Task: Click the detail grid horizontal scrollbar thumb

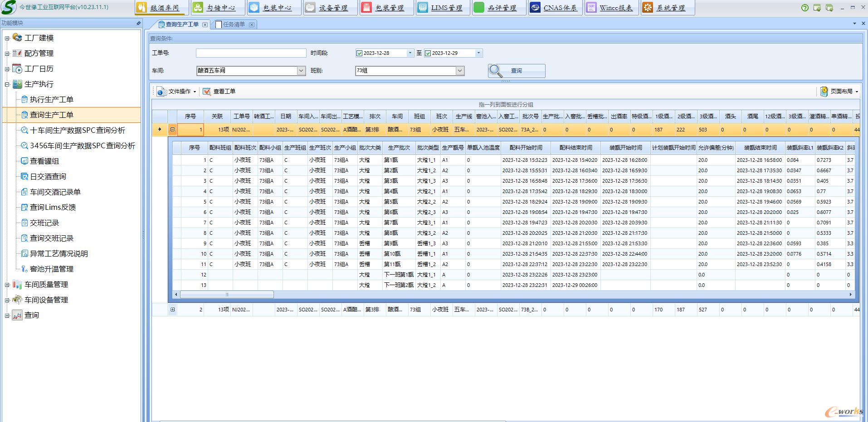Action: click(227, 295)
